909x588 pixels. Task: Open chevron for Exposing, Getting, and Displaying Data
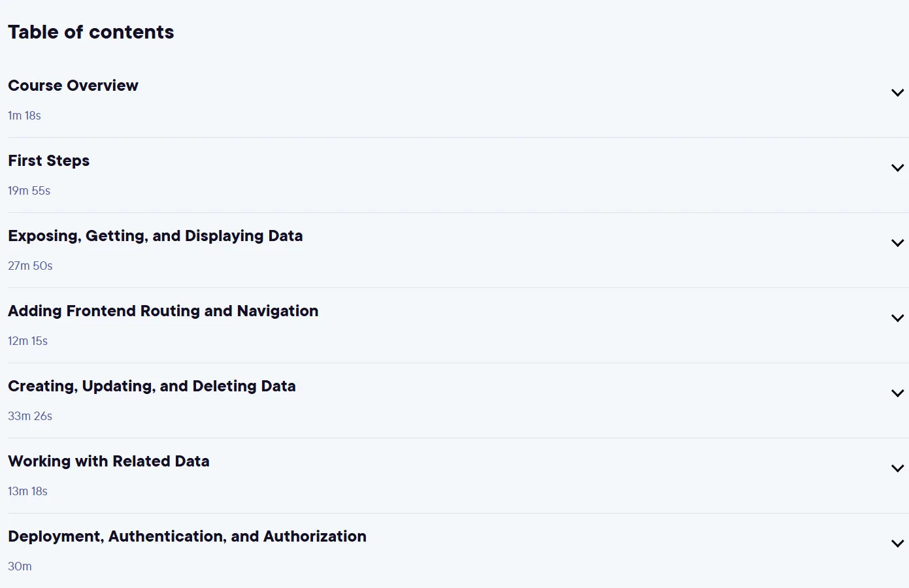point(897,243)
